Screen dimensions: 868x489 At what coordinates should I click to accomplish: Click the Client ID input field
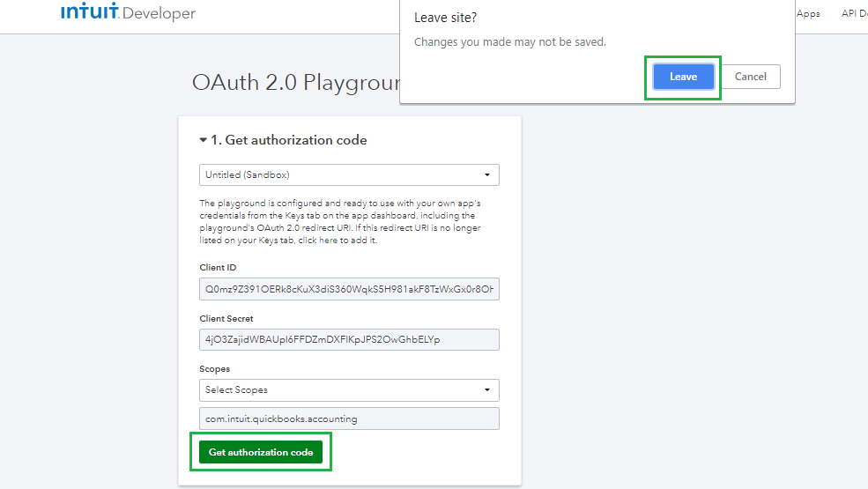click(349, 289)
